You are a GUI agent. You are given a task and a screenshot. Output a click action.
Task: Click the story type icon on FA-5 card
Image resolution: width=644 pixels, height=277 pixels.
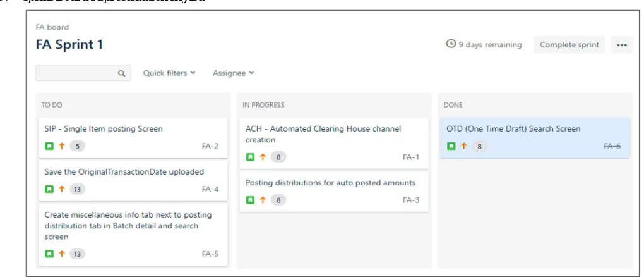(49, 254)
